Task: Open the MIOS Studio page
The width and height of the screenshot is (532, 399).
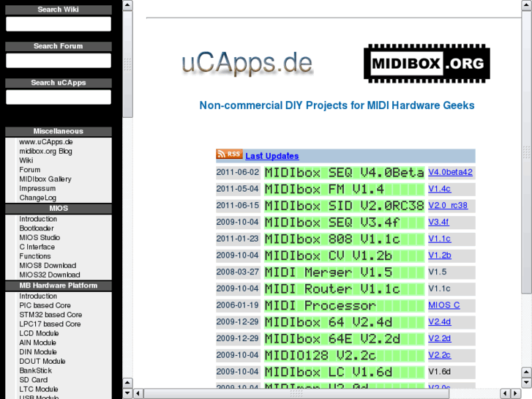Action: 40,238
